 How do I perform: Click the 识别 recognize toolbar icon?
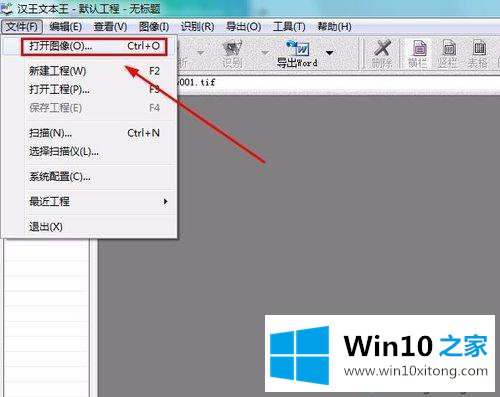coord(232,54)
